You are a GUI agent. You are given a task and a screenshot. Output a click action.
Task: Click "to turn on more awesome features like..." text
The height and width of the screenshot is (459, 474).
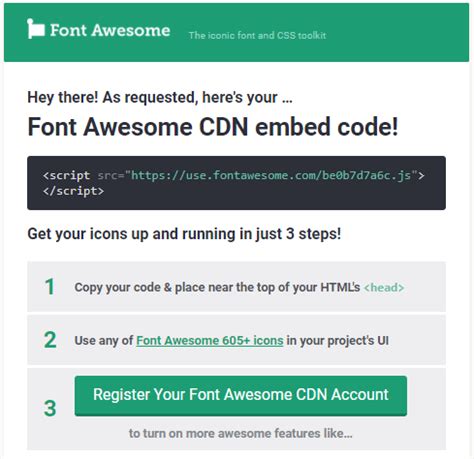pyautogui.click(x=241, y=433)
